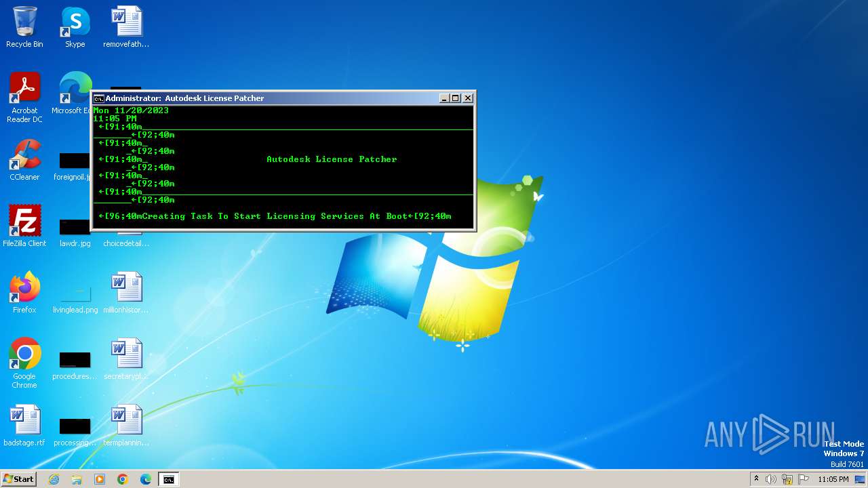Open Acrobat Reader DC shortcut

point(24,97)
